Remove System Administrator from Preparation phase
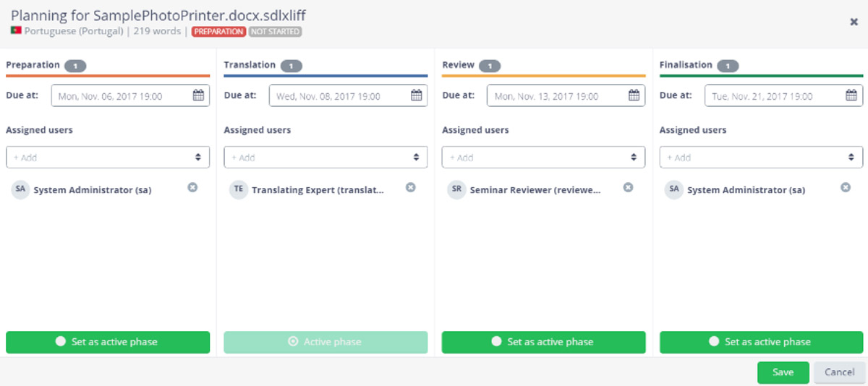Screen dimensions: 868x386 pyautogui.click(x=192, y=187)
